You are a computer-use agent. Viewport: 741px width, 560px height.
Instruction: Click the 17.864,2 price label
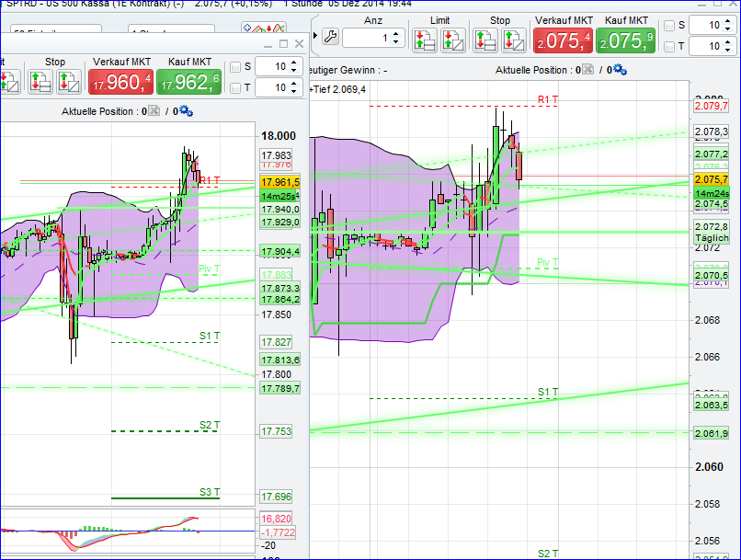[x=280, y=300]
